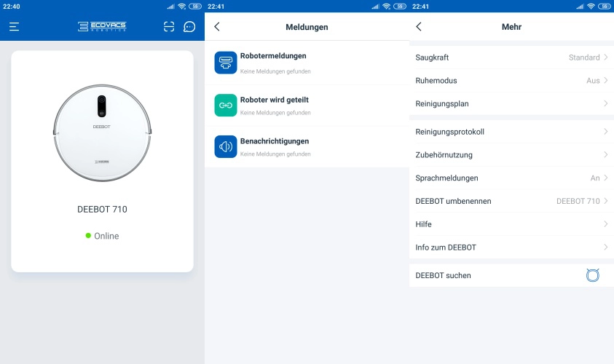Open Zubehörnutzung accessory usage
614x364 pixels.
(x=511, y=154)
